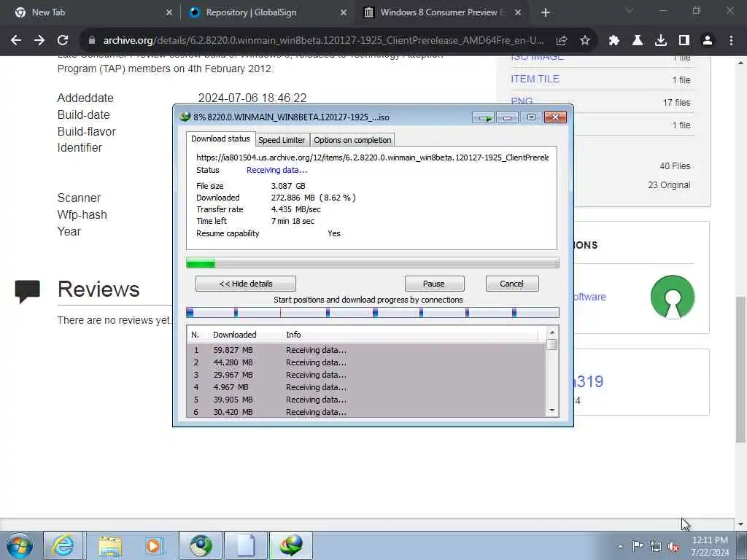Viewport: 747px width, 560px height.
Task: Go back using the browser back arrow
Action: pyautogui.click(x=16, y=41)
